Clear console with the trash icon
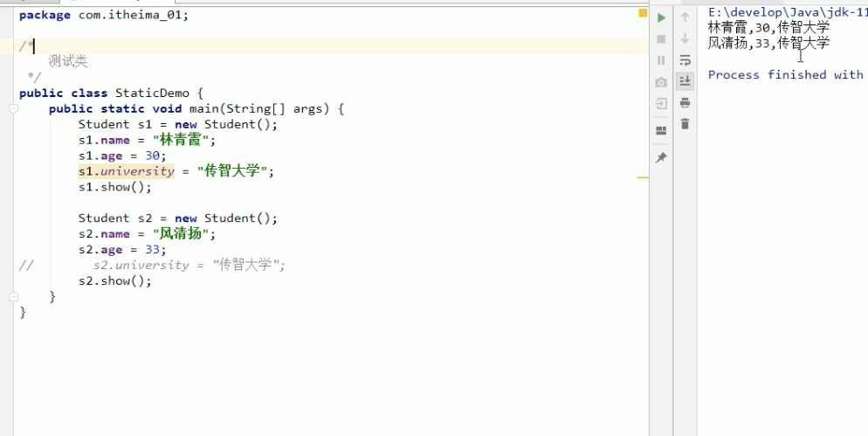 coord(685,124)
